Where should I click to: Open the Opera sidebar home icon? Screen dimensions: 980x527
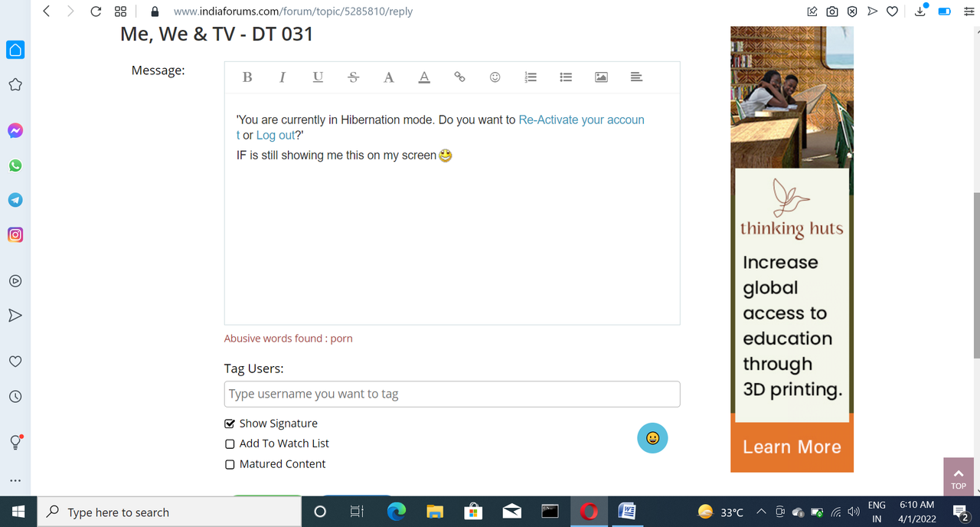tap(15, 50)
